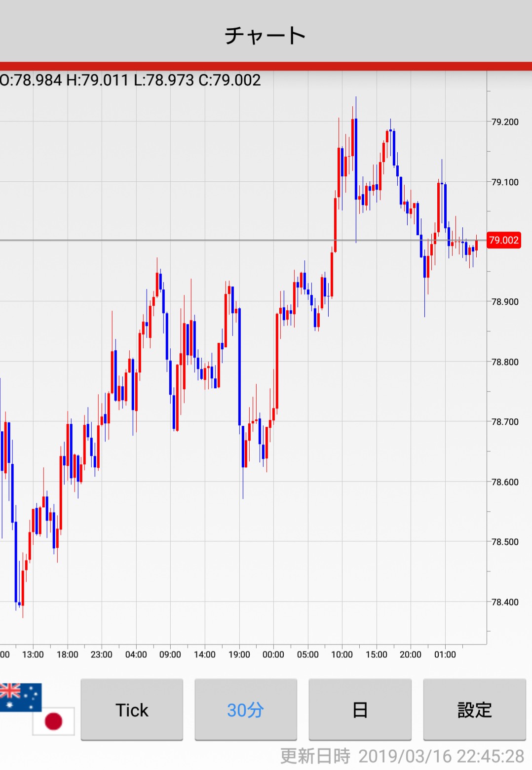Click the 78.900 price axis label
532x770 pixels.
click(x=505, y=302)
